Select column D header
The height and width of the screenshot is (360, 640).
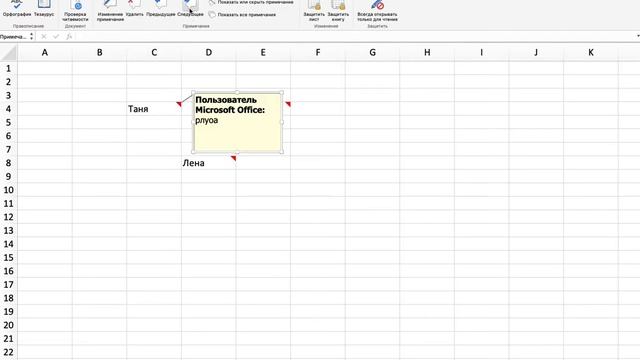[x=209, y=53]
